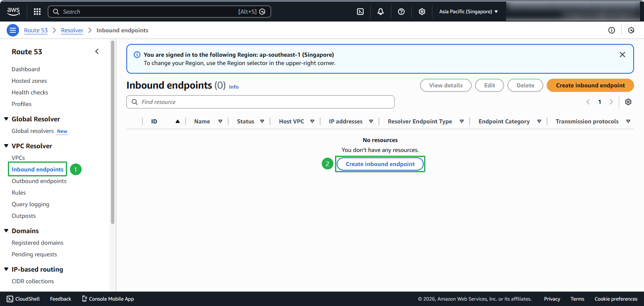Open Registered domains in the sidebar

click(x=38, y=243)
